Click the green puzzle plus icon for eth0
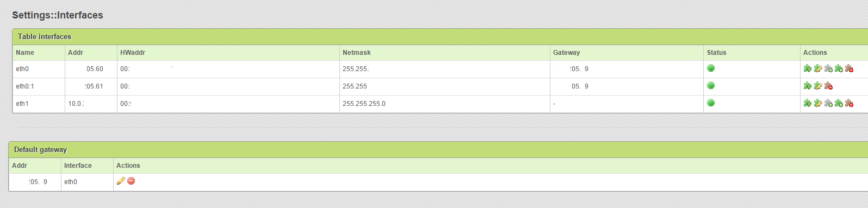 point(839,68)
